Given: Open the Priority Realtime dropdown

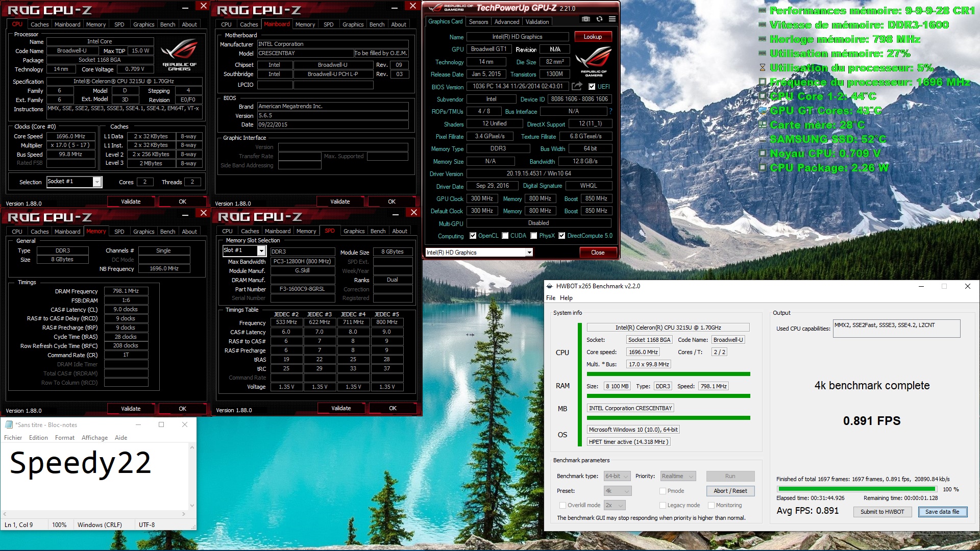Looking at the screenshot, I should pyautogui.click(x=678, y=476).
